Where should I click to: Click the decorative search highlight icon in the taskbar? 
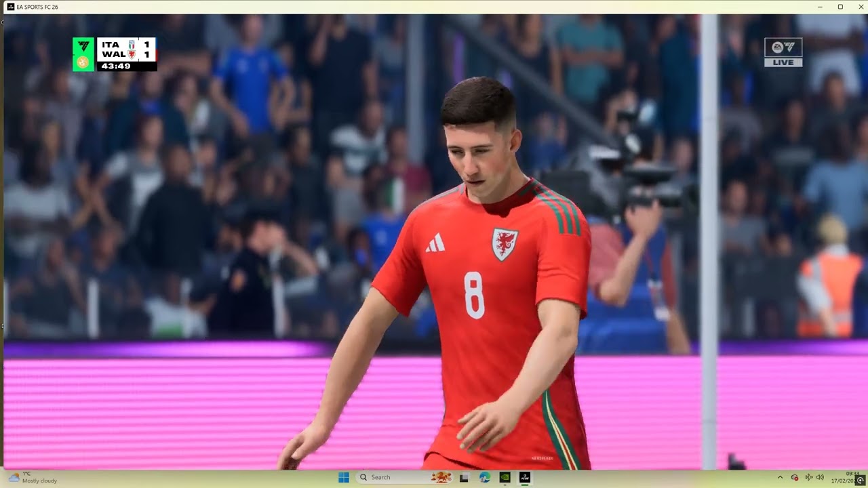(x=441, y=477)
